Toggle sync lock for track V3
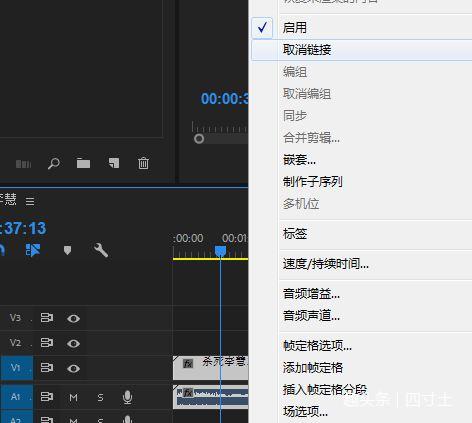Image resolution: width=472 pixels, height=423 pixels. (47, 318)
